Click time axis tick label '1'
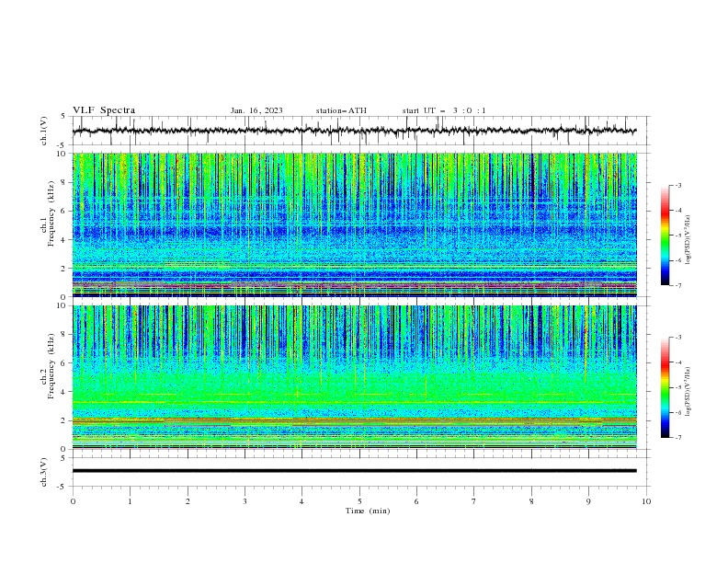The width and height of the screenshot is (728, 563). click(130, 501)
